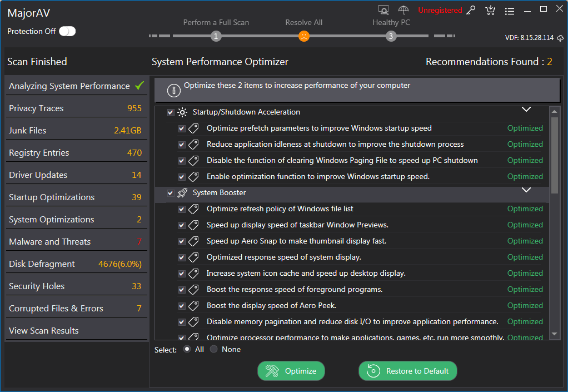Click step 1 Perform a Full Scan marker
The width and height of the screenshot is (568, 392).
click(216, 36)
